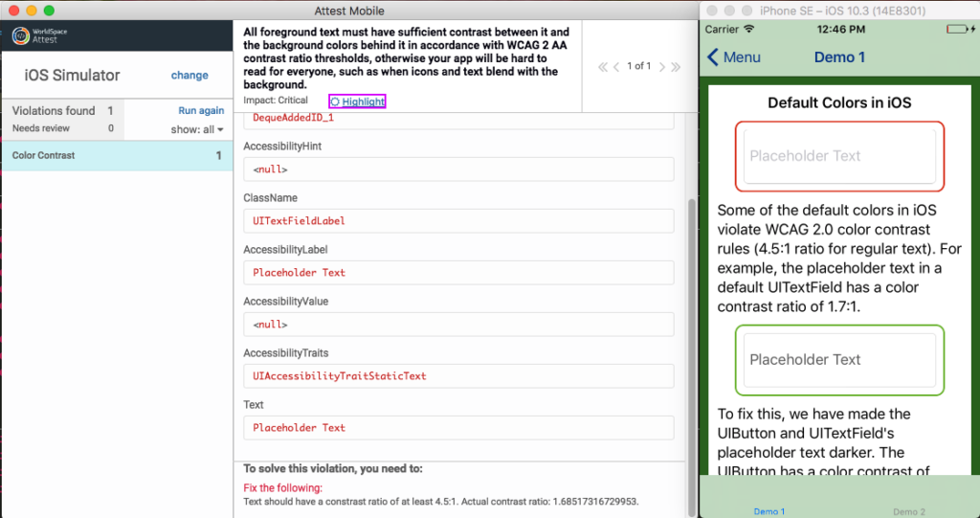
Task: Go to next violation arrow
Action: (662, 66)
